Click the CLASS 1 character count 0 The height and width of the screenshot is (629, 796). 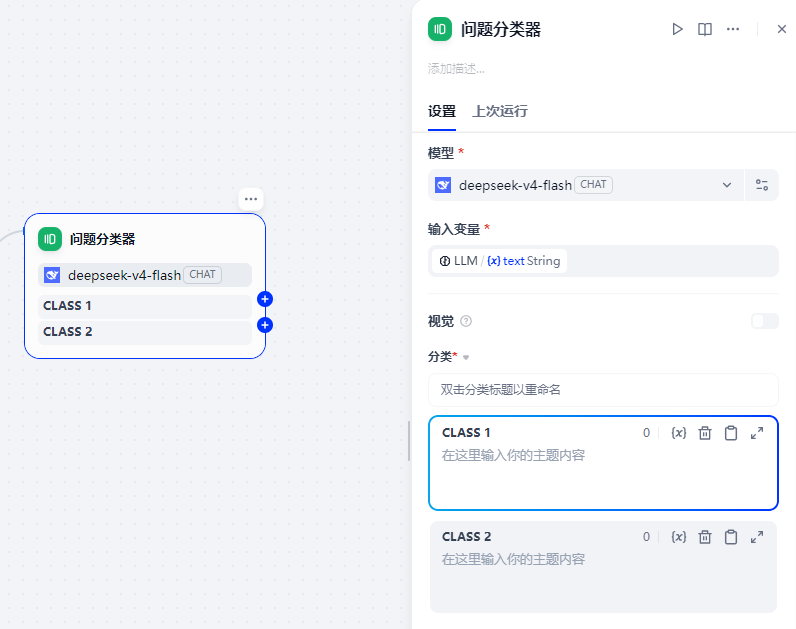coord(646,433)
